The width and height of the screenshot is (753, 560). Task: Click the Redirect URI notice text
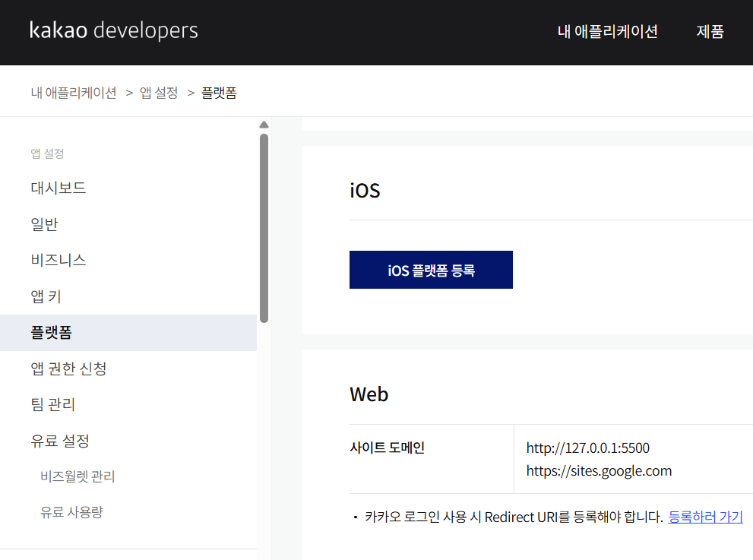[514, 517]
